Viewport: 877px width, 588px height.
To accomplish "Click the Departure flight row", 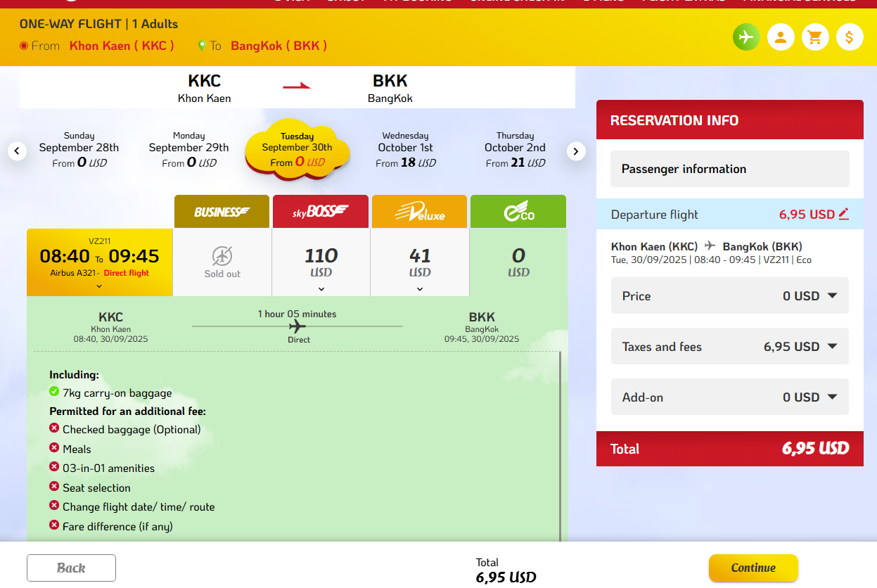I will [x=730, y=214].
